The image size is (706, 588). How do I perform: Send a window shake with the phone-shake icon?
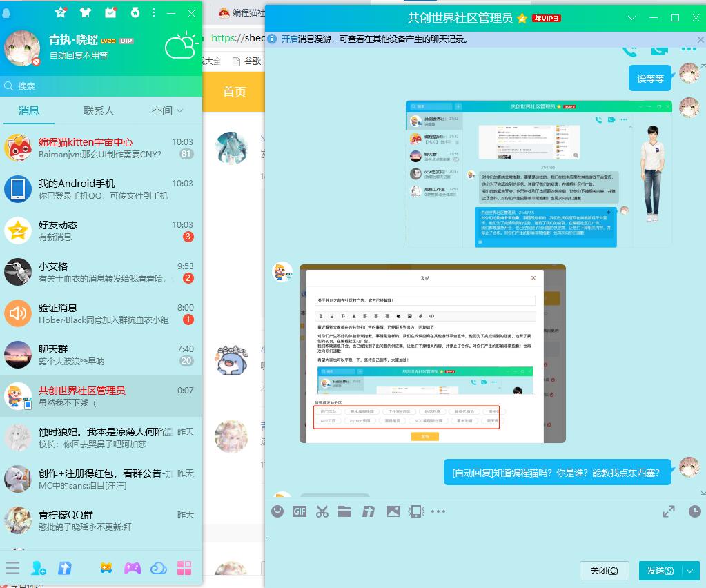[x=416, y=511]
